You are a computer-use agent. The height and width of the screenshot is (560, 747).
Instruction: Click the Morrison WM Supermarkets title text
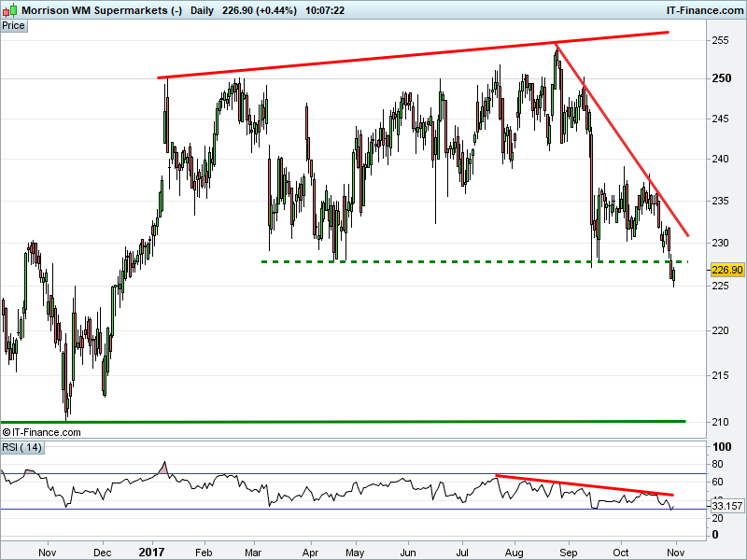point(94,10)
